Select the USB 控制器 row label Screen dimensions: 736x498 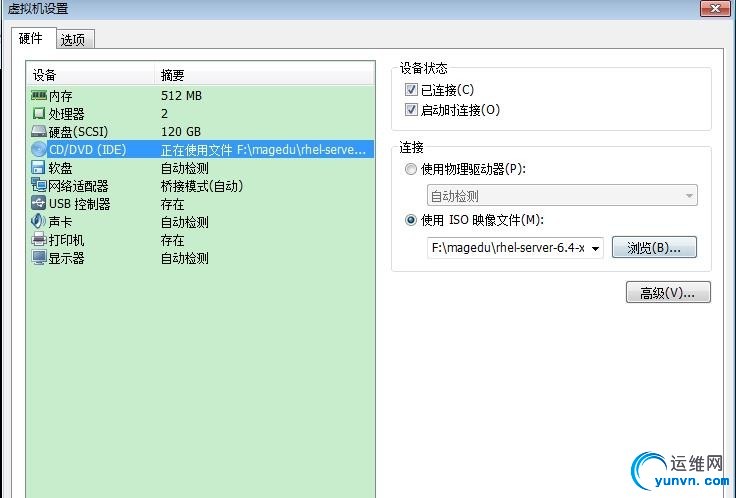(x=80, y=204)
